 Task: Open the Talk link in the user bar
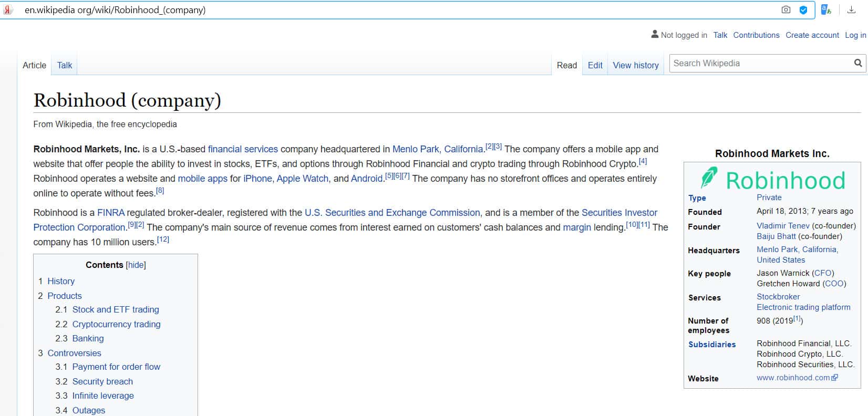coord(720,35)
